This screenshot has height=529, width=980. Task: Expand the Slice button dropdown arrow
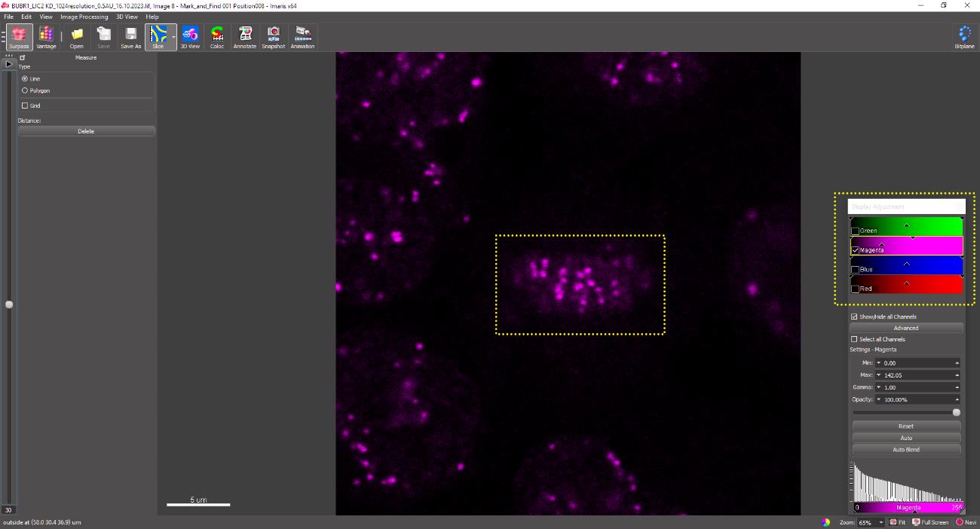173,37
